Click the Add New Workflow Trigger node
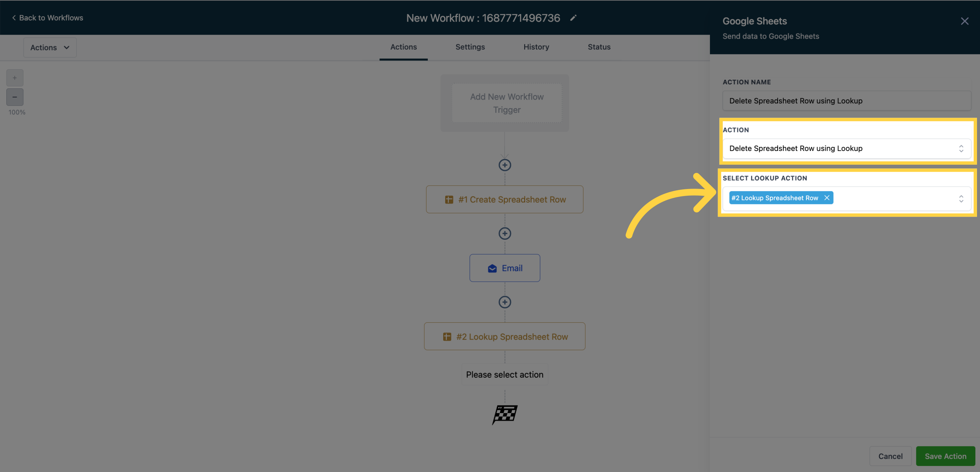Viewport: 980px width, 472px height. [506, 103]
